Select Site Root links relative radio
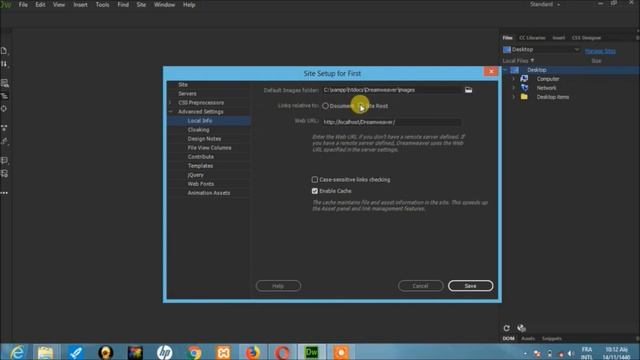 362,106
